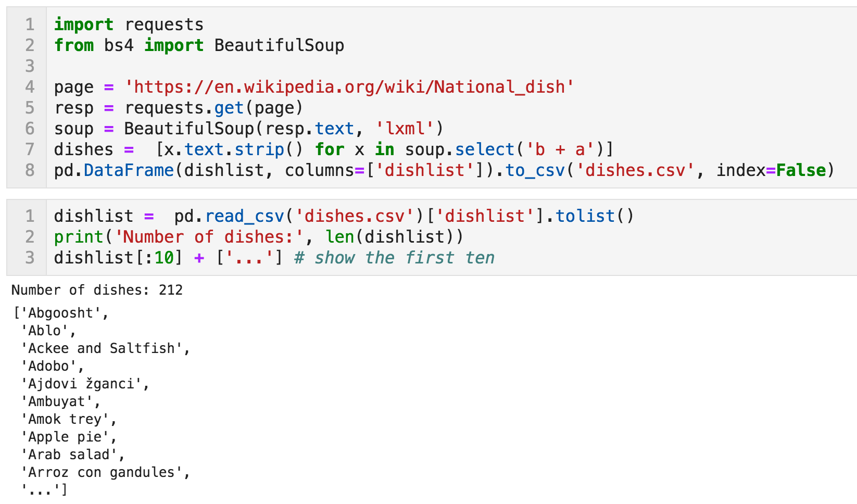The height and width of the screenshot is (504, 857).
Task: Click 'Ajdovi žganci' in the output list
Action: point(81,384)
